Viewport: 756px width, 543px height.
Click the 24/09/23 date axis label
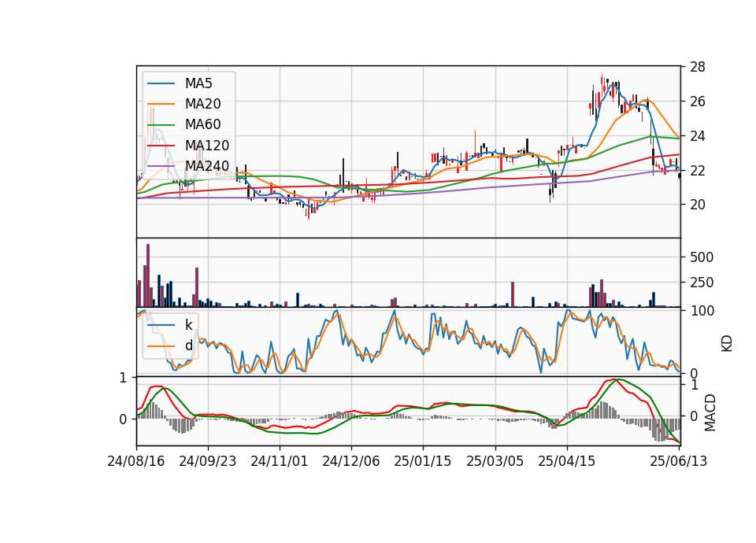click(x=208, y=461)
